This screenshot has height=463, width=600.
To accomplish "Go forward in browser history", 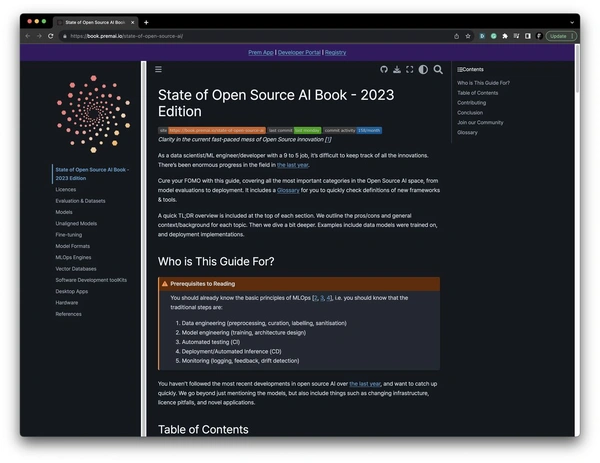I will (x=39, y=36).
